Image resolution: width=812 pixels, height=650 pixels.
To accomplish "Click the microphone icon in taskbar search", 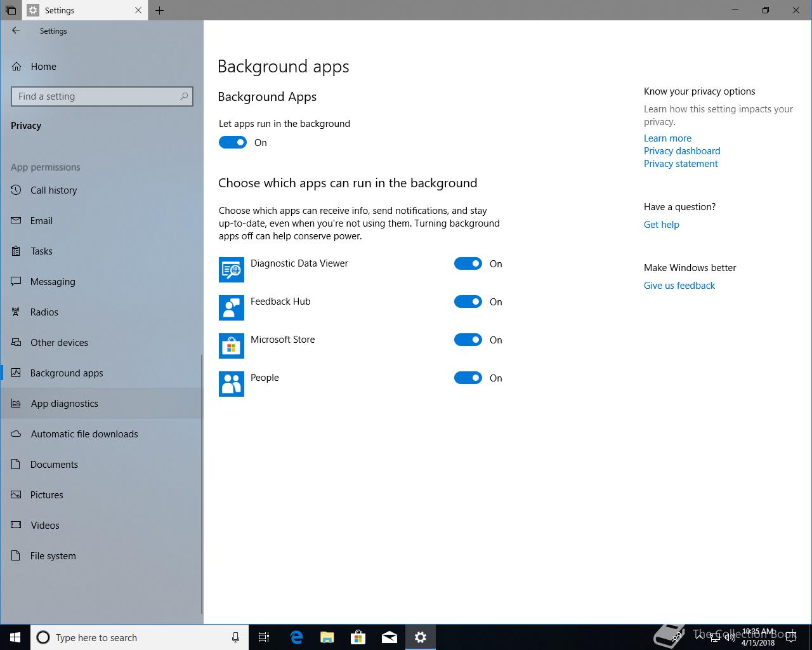I will [235, 637].
